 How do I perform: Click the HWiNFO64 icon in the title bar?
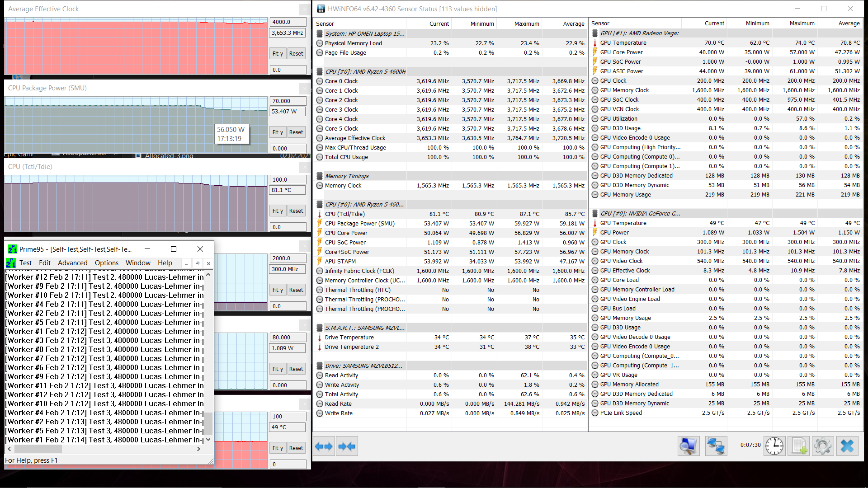pos(321,9)
